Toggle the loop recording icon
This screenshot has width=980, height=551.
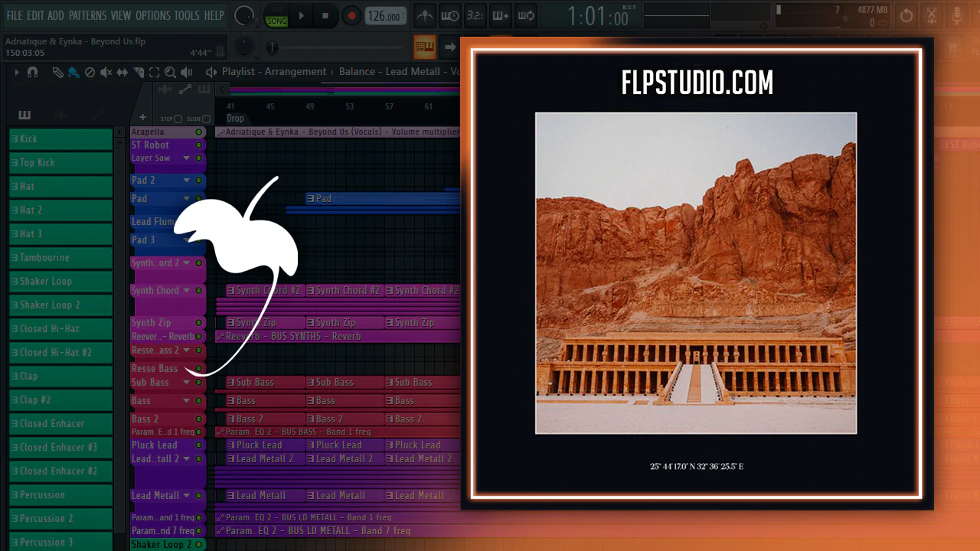pyautogui.click(x=526, y=15)
